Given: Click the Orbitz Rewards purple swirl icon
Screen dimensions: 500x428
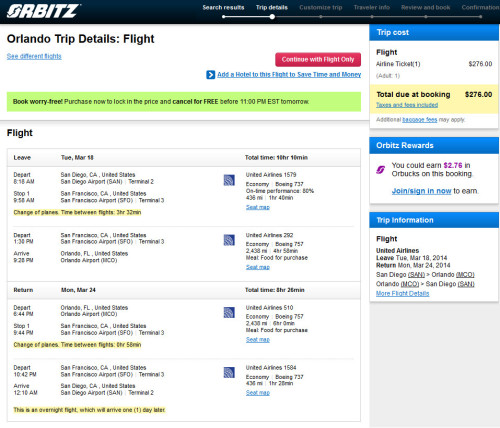Looking at the screenshot, I should 381,170.
